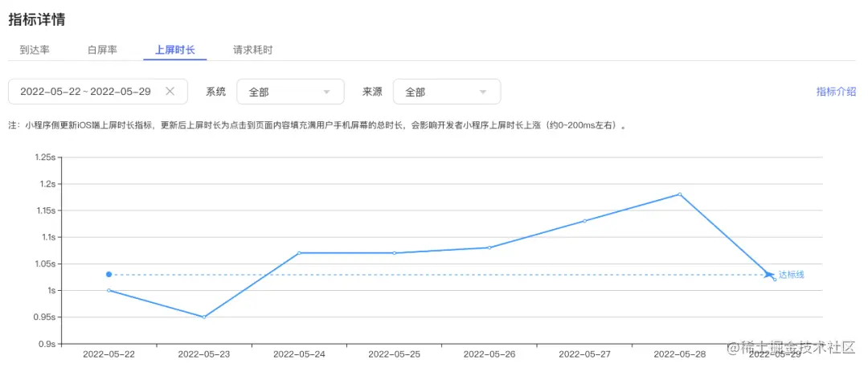Click the 来源 filter label
Screen dimensions: 868x368
(x=373, y=92)
